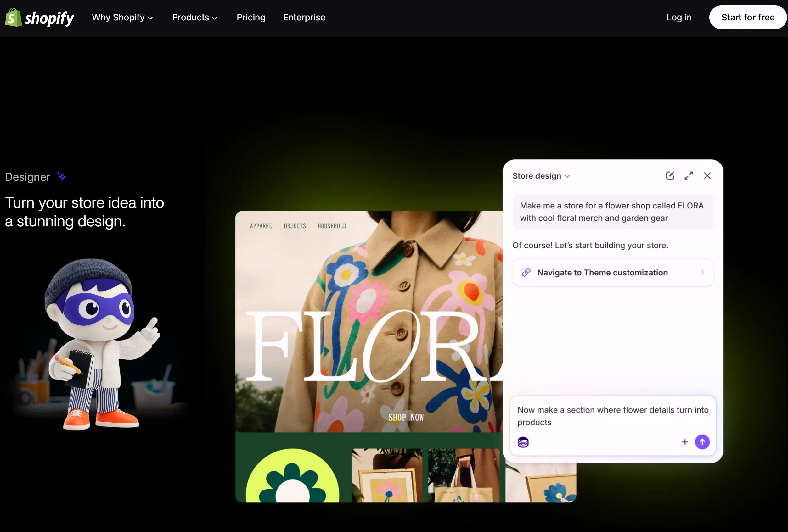This screenshot has height=532, width=788.
Task: Send the message with purple arrow button
Action: pyautogui.click(x=702, y=442)
